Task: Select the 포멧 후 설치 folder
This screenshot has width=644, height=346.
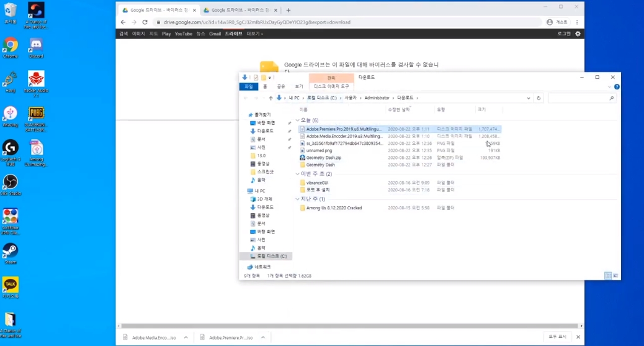Action: [315, 190]
